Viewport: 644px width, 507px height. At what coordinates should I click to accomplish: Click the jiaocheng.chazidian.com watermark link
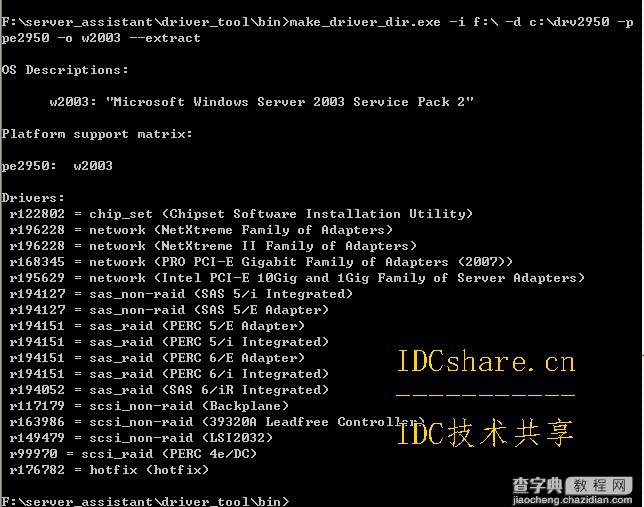coord(573,500)
